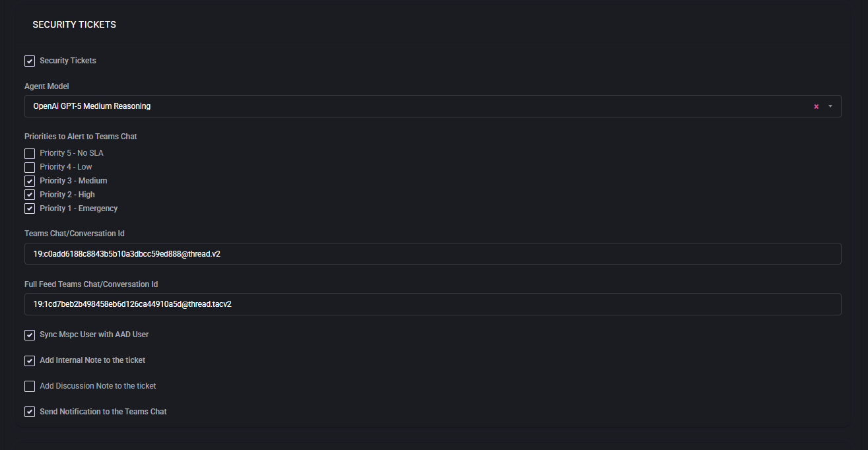Check the Priority 4 - Low box
This screenshot has width=868, height=450.
pyautogui.click(x=30, y=168)
